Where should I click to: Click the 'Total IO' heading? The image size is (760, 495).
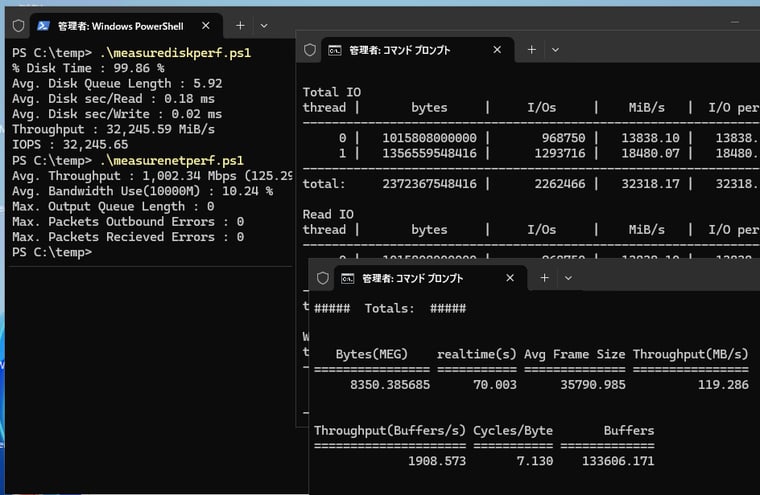coord(332,92)
